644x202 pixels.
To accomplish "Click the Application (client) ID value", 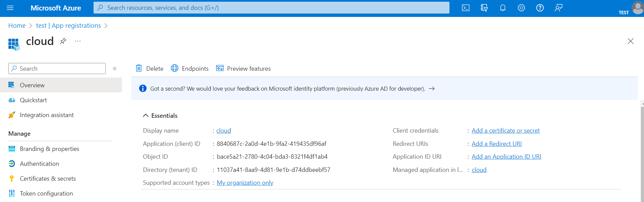I will [x=272, y=144].
